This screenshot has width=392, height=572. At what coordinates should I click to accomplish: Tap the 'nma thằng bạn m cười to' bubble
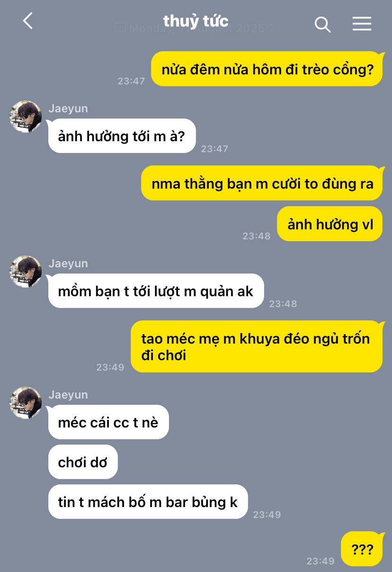[x=262, y=183]
